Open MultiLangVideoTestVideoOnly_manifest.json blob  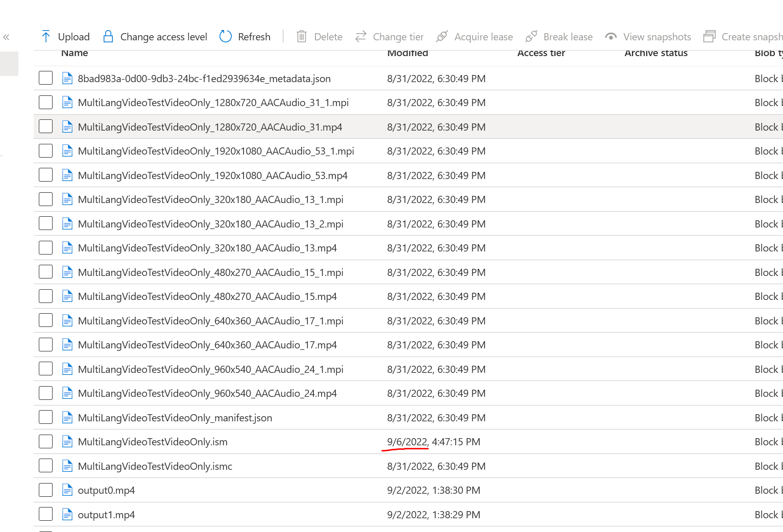pyautogui.click(x=175, y=418)
